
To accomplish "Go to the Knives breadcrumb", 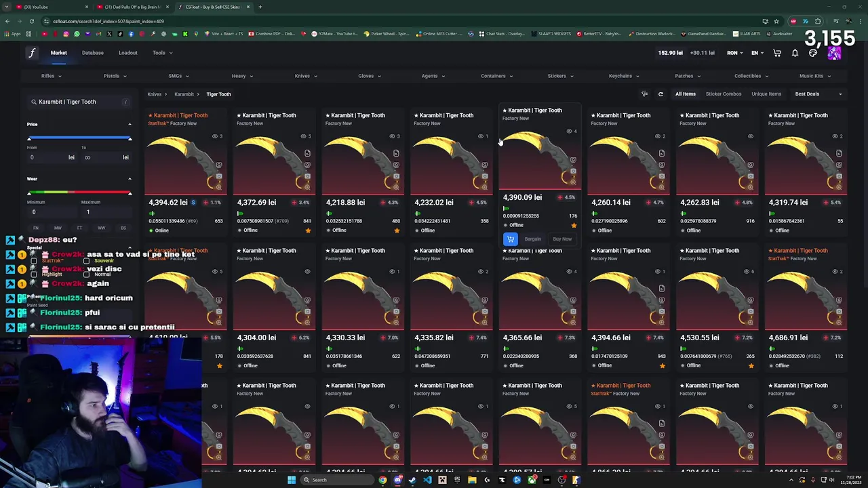I will (155, 94).
